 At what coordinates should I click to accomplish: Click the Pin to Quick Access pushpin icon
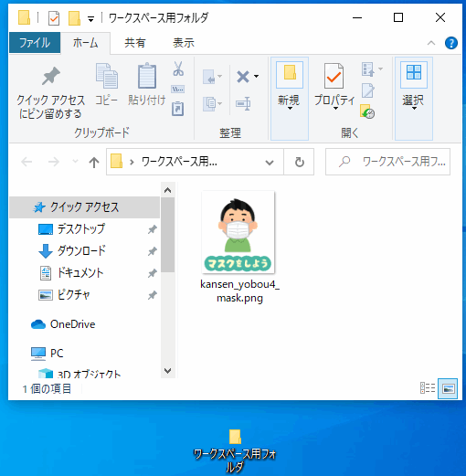tap(51, 76)
